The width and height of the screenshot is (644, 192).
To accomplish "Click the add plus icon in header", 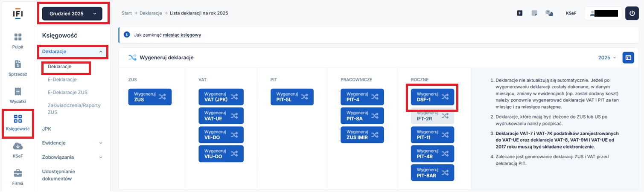I will pos(520,13).
